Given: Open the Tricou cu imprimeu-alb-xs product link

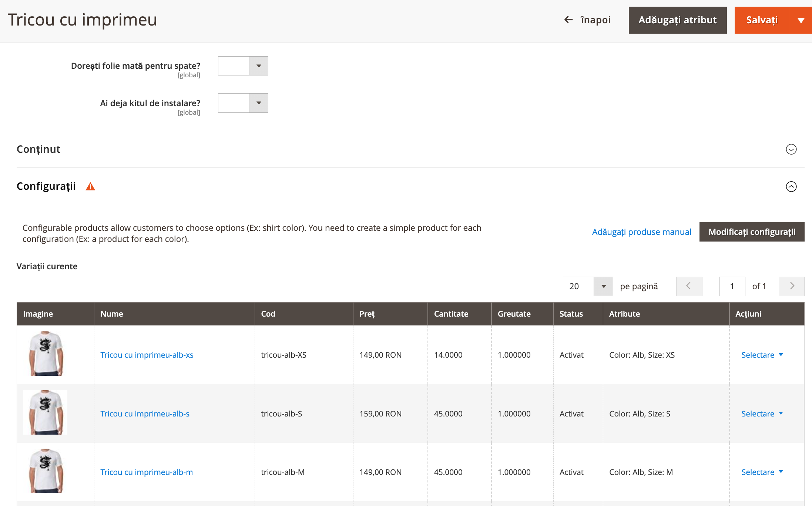Looking at the screenshot, I should pos(147,355).
